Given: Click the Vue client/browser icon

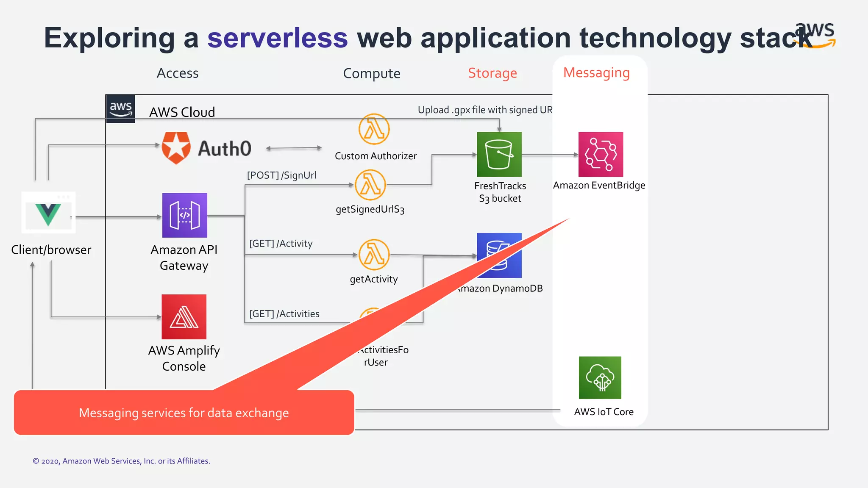Looking at the screenshot, I should (48, 213).
